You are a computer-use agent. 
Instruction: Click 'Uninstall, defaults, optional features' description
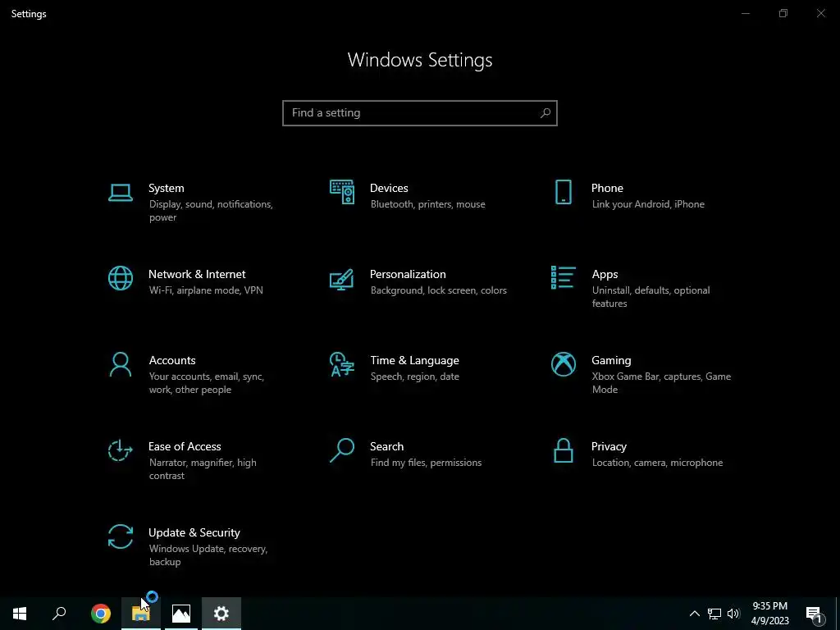[x=651, y=297]
